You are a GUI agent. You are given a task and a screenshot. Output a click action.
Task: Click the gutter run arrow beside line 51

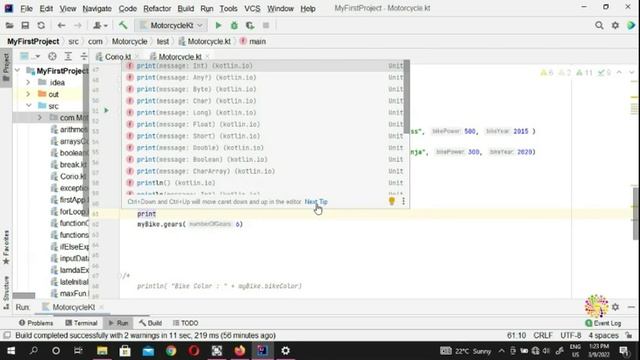coord(106,111)
